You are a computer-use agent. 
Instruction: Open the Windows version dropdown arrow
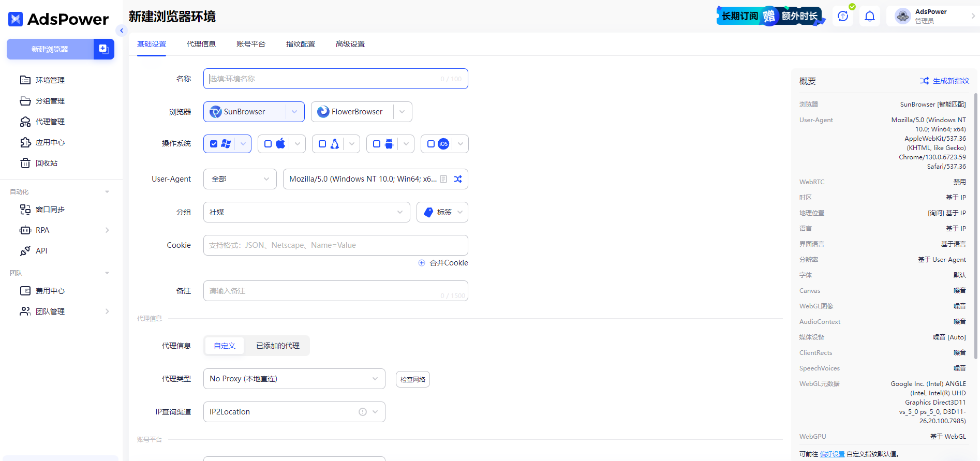243,144
